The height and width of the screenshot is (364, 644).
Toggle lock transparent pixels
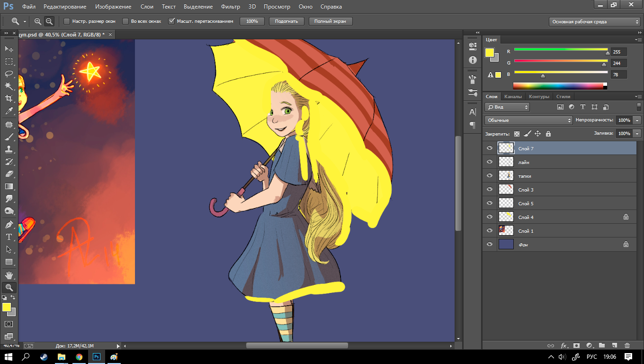tap(517, 134)
